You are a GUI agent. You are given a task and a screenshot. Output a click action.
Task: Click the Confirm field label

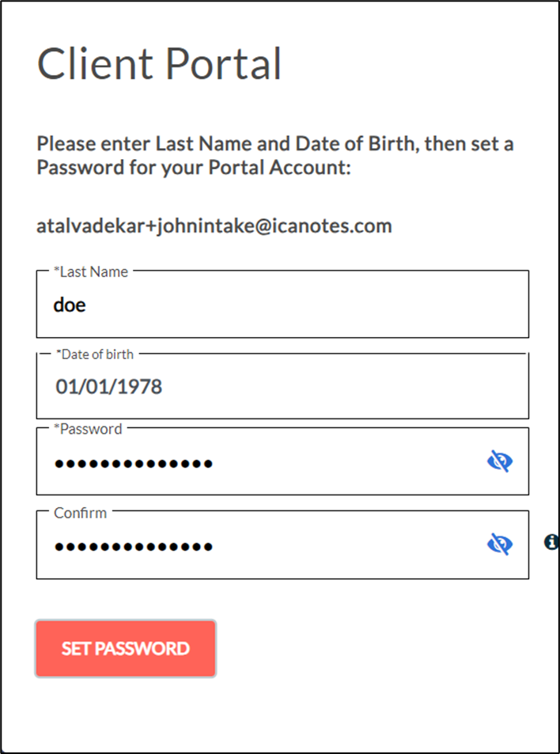coord(80,513)
